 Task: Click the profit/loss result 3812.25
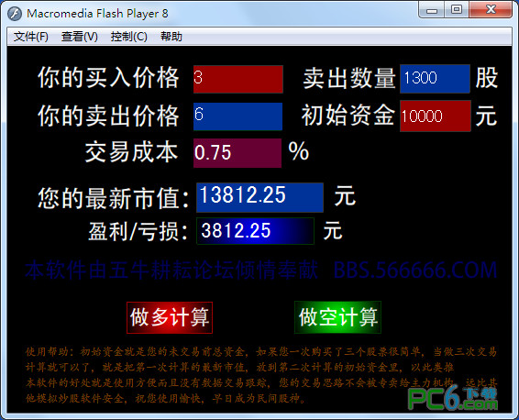point(255,231)
